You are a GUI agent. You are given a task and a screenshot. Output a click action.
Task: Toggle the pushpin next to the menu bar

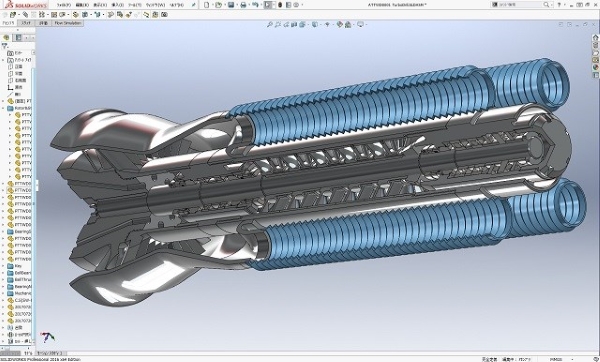point(194,5)
